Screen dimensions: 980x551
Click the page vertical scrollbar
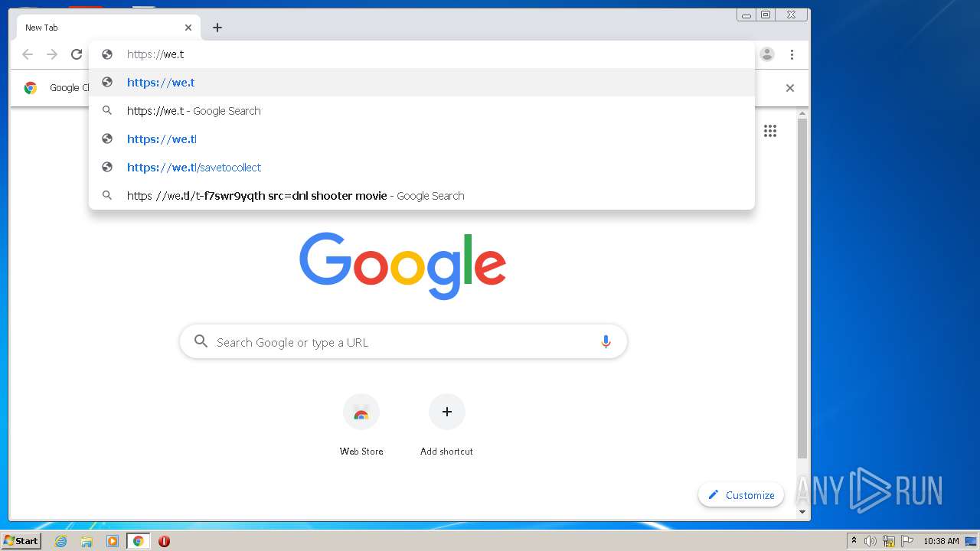coord(802,289)
